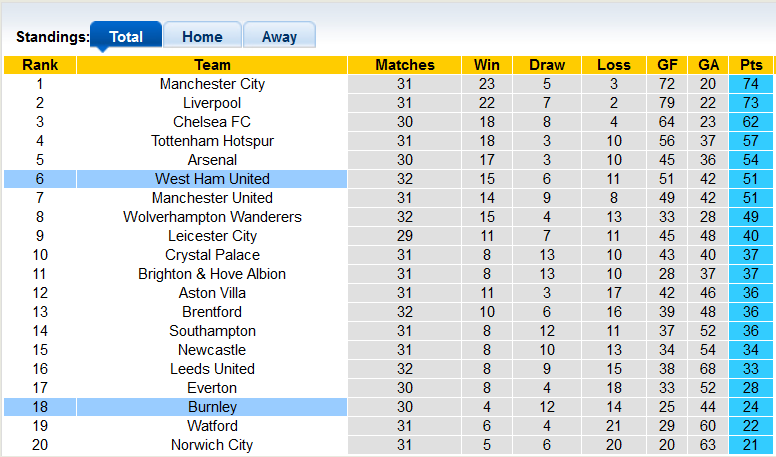Click the Rank column header

(40, 65)
